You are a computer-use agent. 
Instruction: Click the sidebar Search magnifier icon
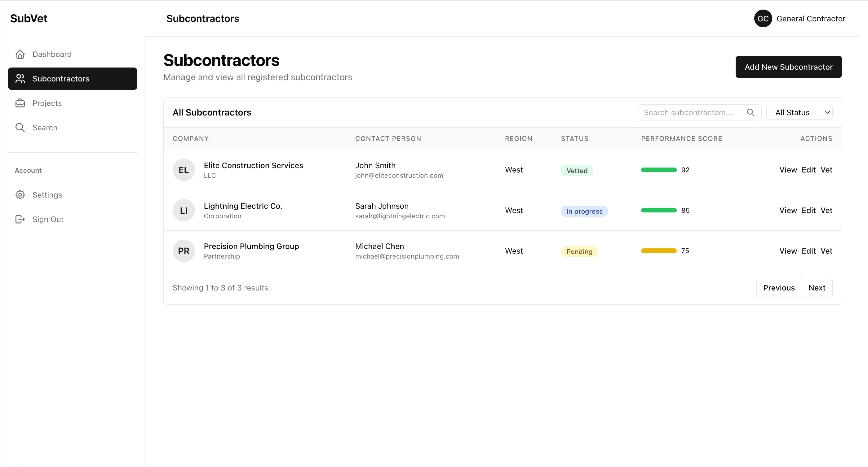(x=20, y=127)
